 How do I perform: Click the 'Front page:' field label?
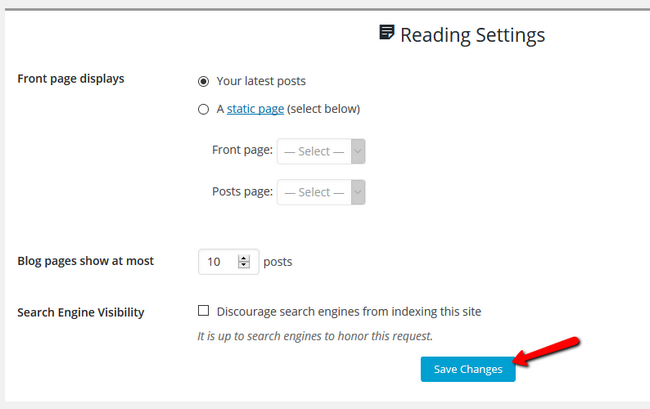point(242,150)
